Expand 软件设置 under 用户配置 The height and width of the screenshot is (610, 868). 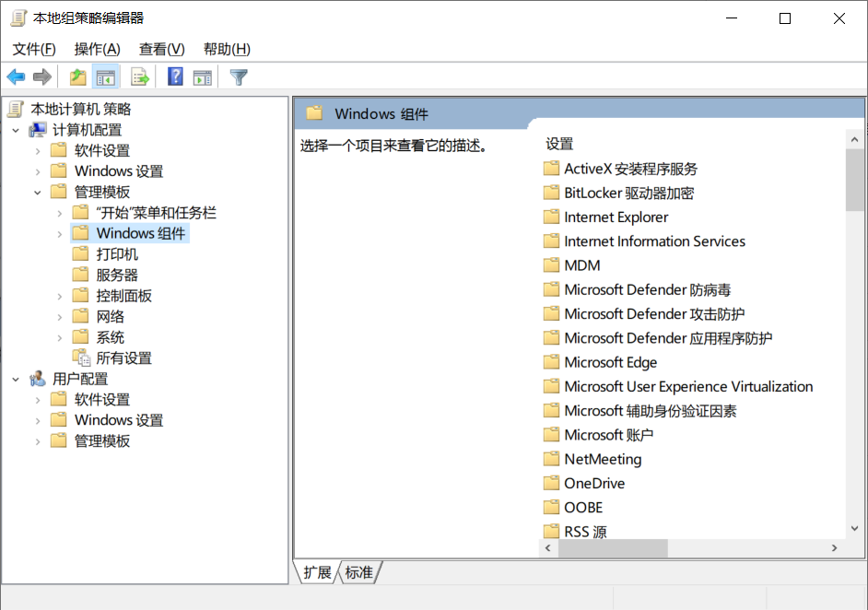point(38,400)
